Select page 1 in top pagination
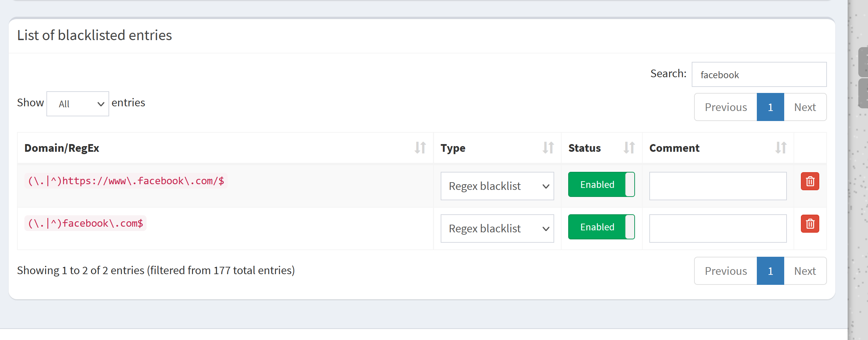 point(770,107)
